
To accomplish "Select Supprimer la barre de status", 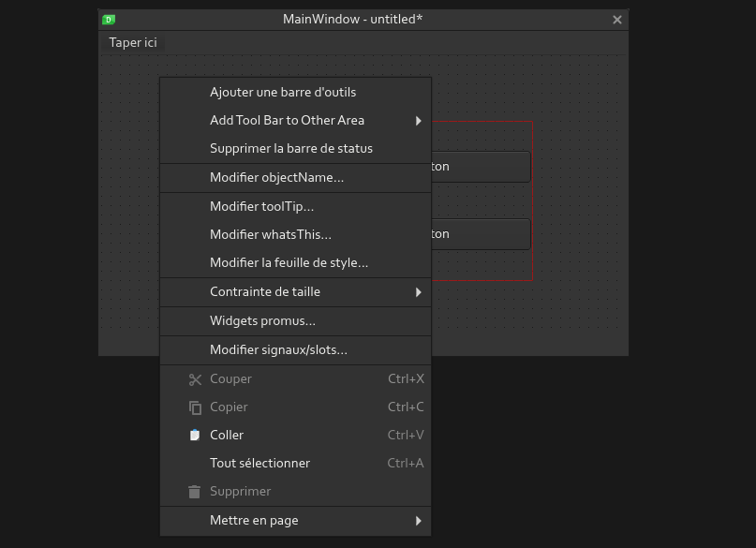I will tap(290, 148).
